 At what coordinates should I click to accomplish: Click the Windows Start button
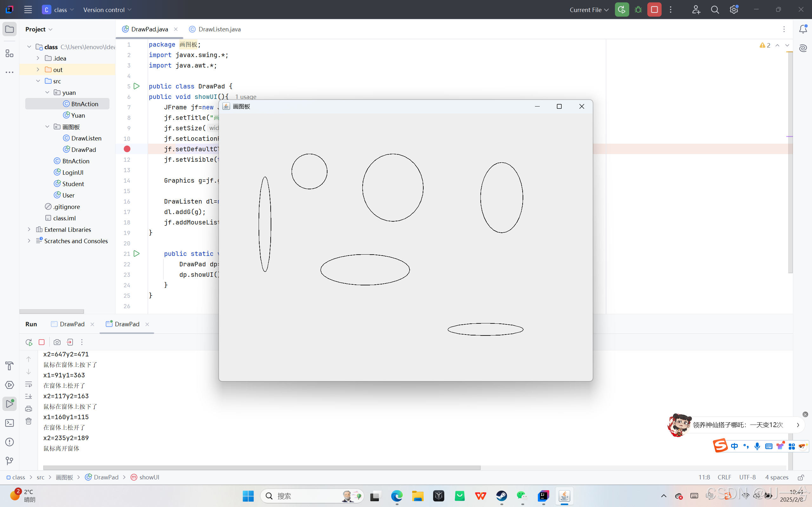coord(248,496)
